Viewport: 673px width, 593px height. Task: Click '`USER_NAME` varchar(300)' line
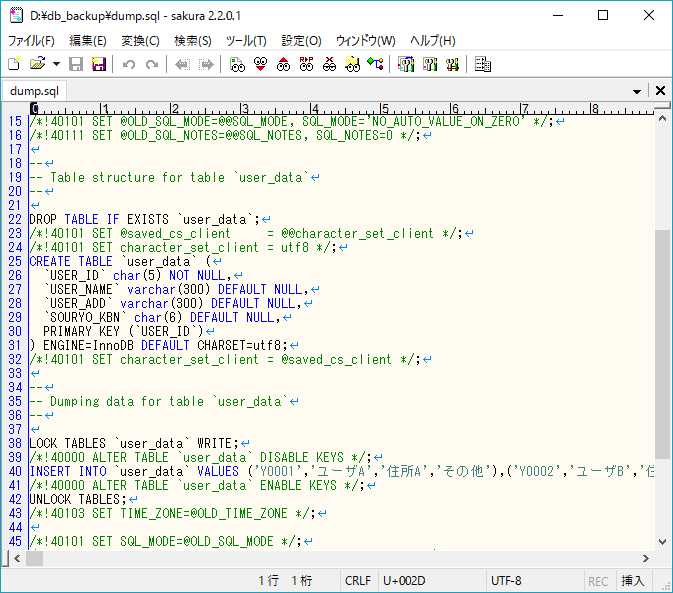click(x=182, y=289)
